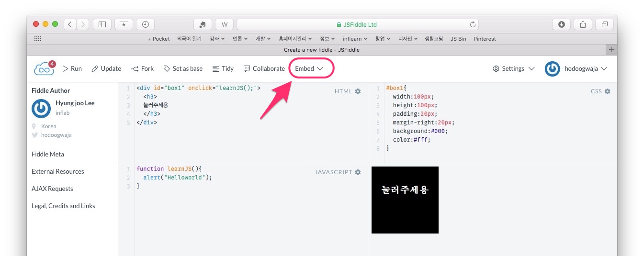The height and width of the screenshot is (256, 644).
Task: Open the 생활코딩 bookmark
Action: (x=434, y=39)
